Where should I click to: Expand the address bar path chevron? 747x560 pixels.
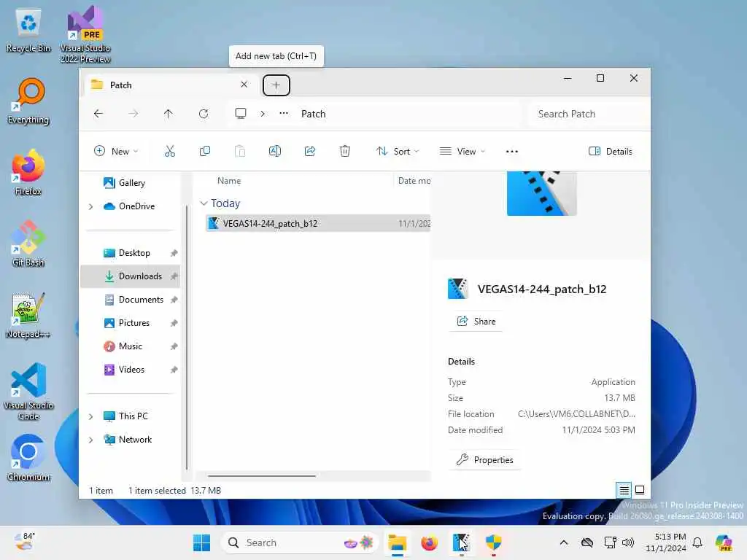click(263, 114)
